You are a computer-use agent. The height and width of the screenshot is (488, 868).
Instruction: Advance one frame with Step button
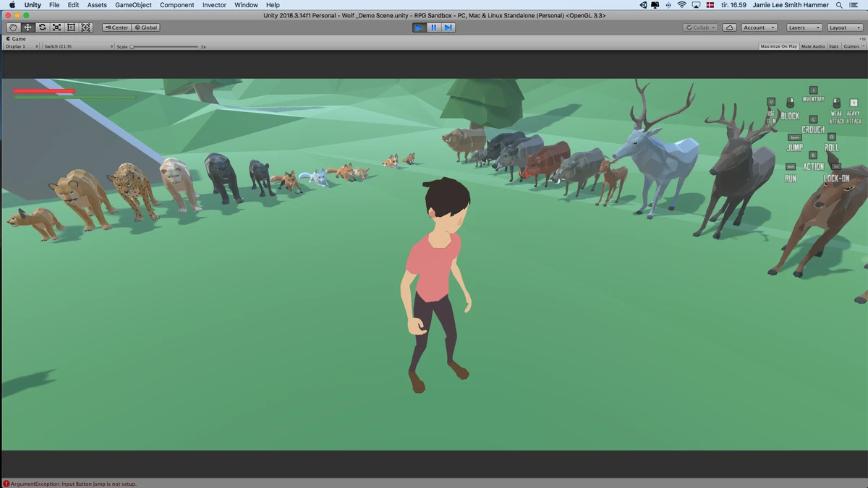pos(448,27)
